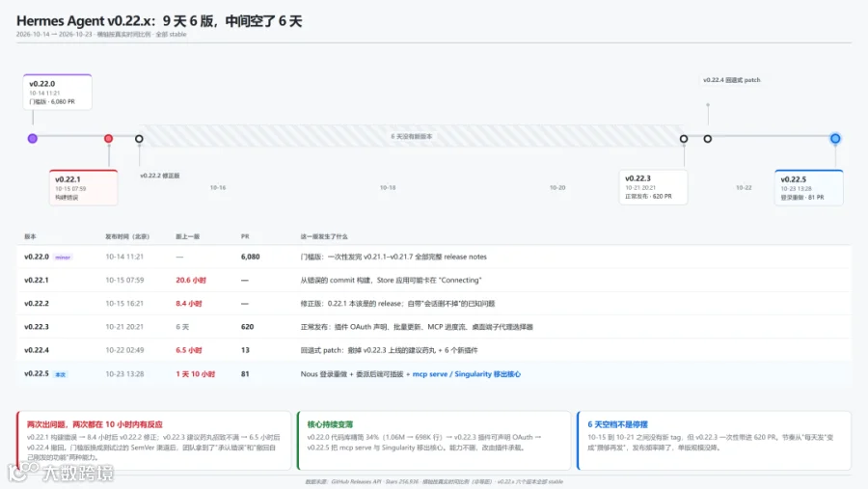Select the v0.22.5 version cell in table
The image size is (868, 489).
click(37, 374)
